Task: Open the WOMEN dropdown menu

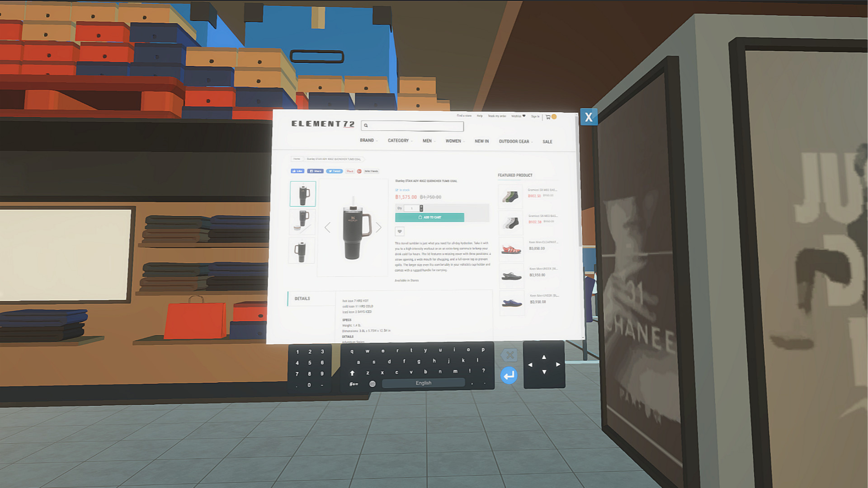Action: [x=453, y=141]
